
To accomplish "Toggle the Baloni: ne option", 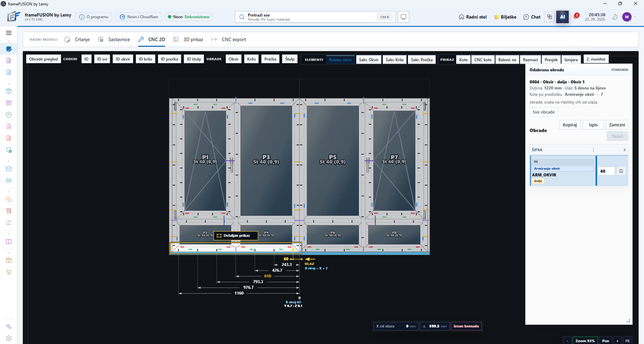I will [507, 59].
